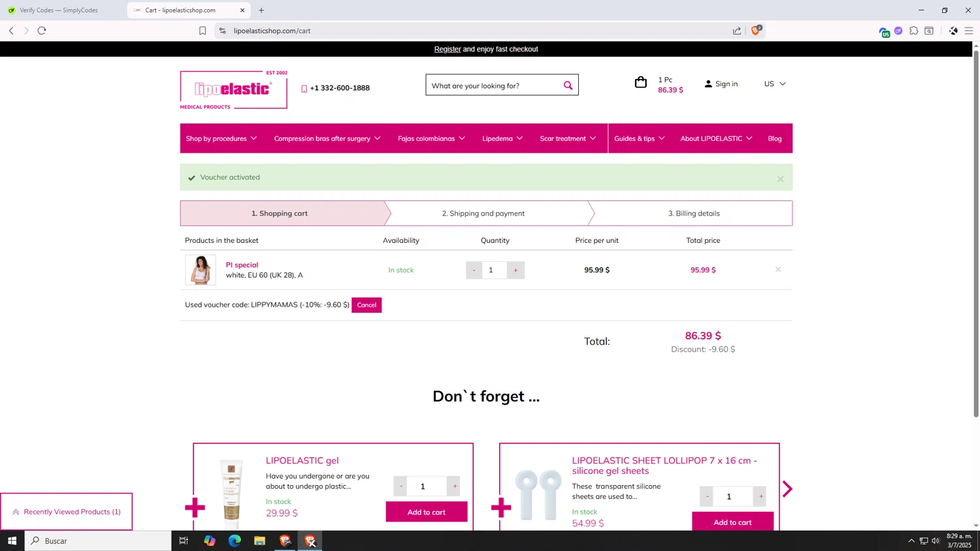The image size is (980, 551).
Task: Open the US country selector
Action: (x=775, y=84)
